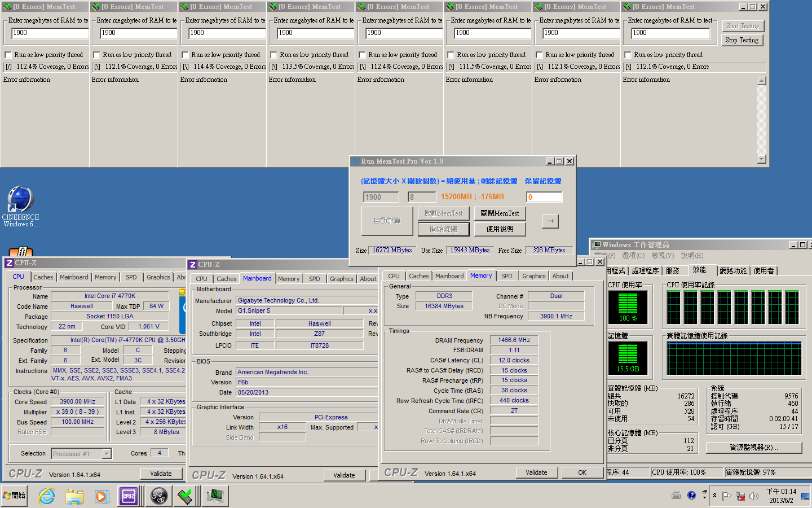Open the volume speaker tray icon
This screenshot has height=508, width=812.
click(754, 496)
